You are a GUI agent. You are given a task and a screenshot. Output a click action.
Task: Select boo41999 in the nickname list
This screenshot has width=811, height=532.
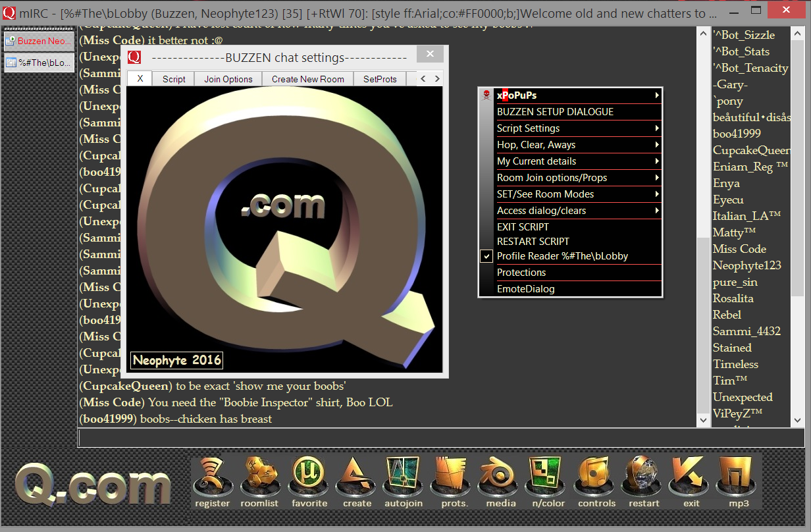click(x=737, y=134)
